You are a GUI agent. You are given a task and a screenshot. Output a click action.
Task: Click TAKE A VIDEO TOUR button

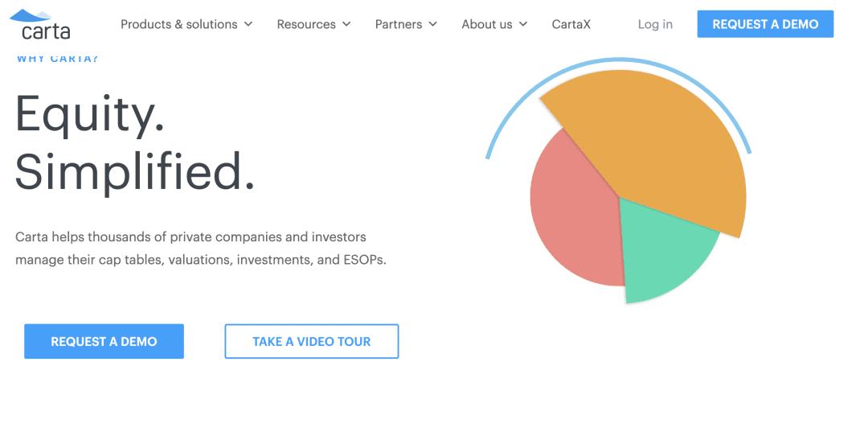click(x=311, y=341)
